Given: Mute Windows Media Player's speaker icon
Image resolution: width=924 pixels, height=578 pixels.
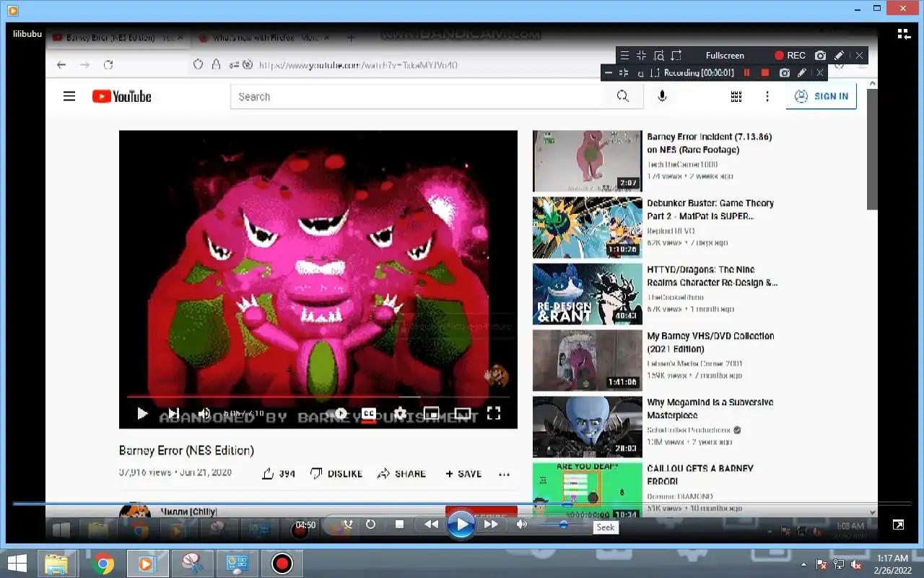Looking at the screenshot, I should coord(521,525).
